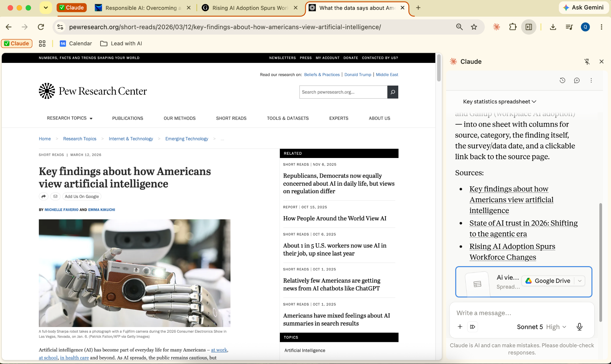This screenshot has width=611, height=364.
Task: Open the Claude tab group label
Action: [x=72, y=8]
